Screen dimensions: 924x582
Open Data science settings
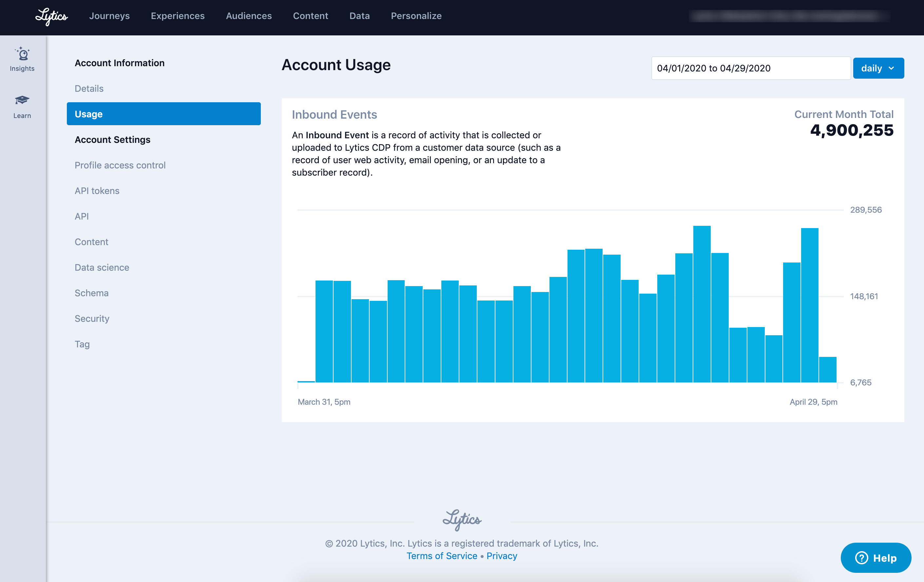[102, 267]
